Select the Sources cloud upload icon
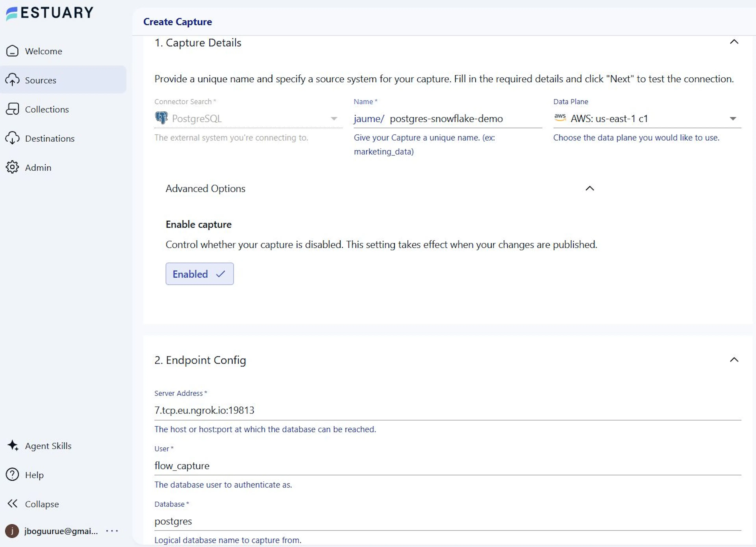Image resolution: width=756 pixels, height=547 pixels. coord(12,80)
